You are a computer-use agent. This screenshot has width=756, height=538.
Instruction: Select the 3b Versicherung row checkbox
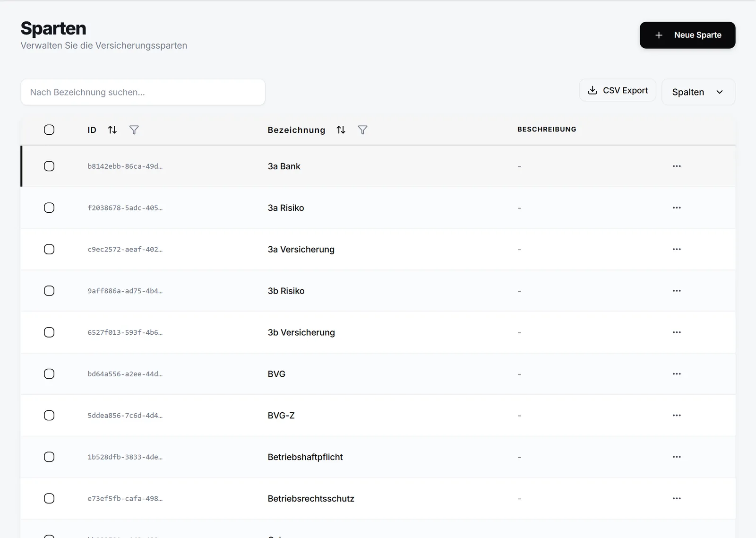click(x=49, y=332)
